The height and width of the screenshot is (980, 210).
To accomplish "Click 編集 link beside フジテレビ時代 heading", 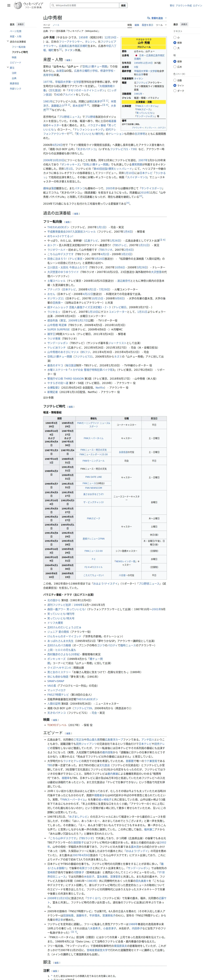I will coord(71,407).
